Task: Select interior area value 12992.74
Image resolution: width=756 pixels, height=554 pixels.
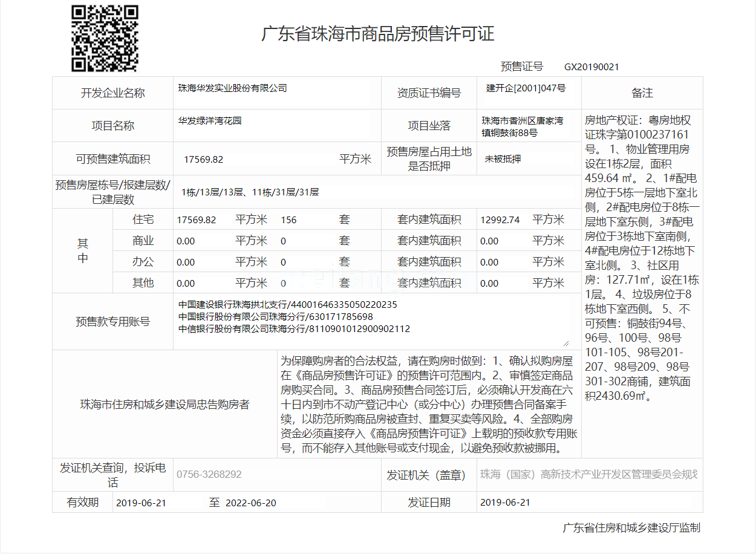Action: click(x=500, y=220)
